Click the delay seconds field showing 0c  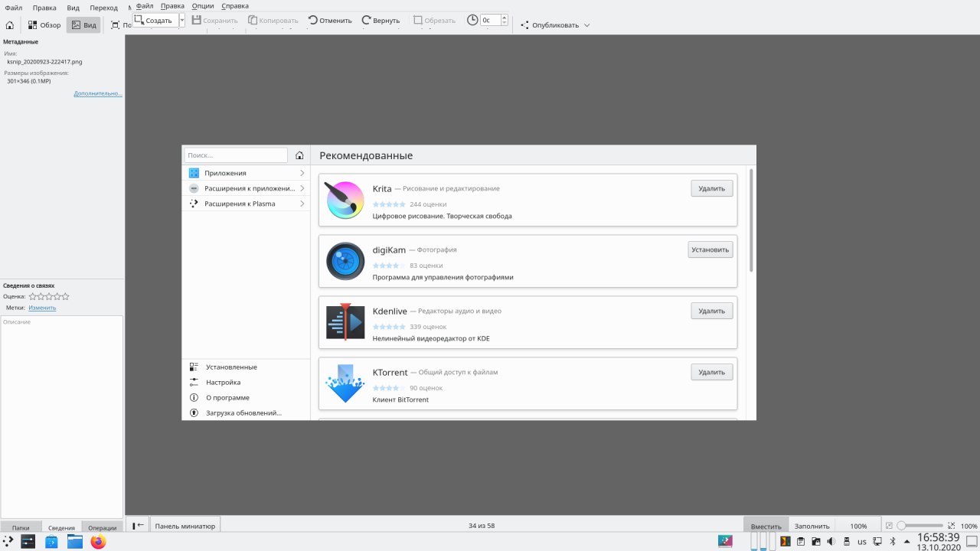point(490,21)
